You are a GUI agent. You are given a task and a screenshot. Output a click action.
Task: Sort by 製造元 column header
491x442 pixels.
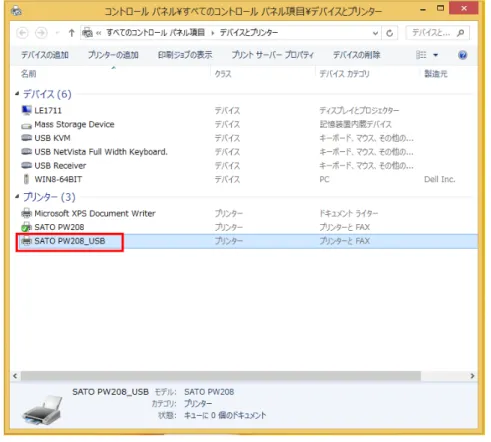[435, 74]
